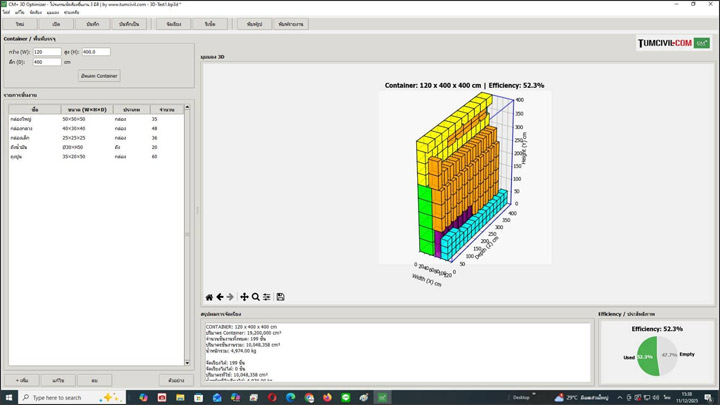Open the แก้ไข menu
This screenshot has height=405, width=720.
coord(20,12)
